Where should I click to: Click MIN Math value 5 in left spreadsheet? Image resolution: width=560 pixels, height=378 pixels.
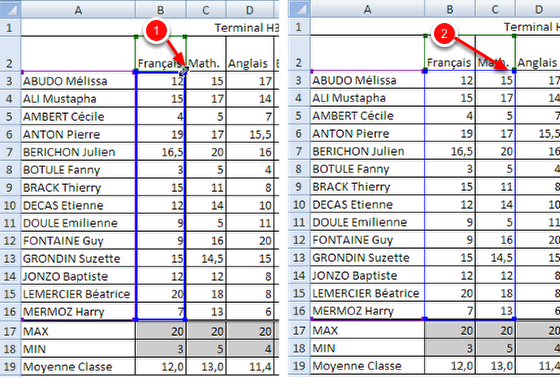tap(206, 349)
